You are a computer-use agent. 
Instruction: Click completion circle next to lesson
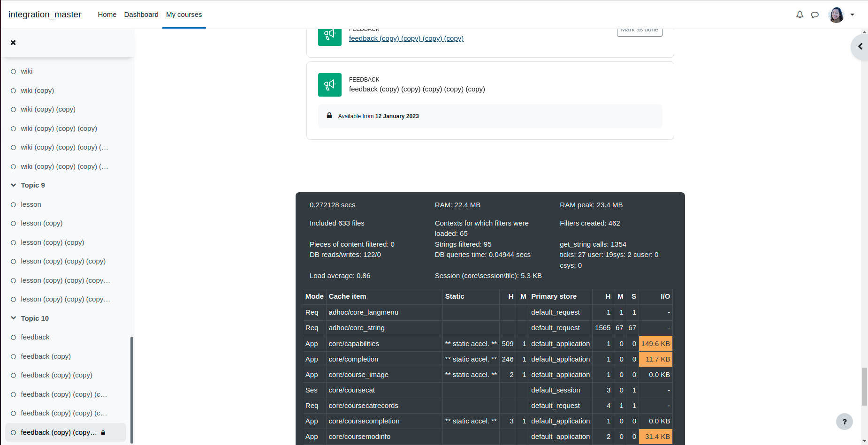pyautogui.click(x=13, y=204)
